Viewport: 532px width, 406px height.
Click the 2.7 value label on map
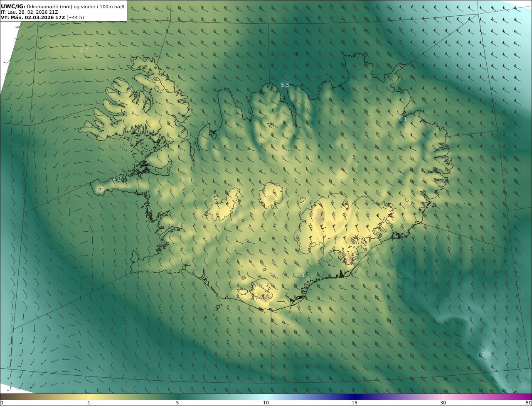point(84,50)
